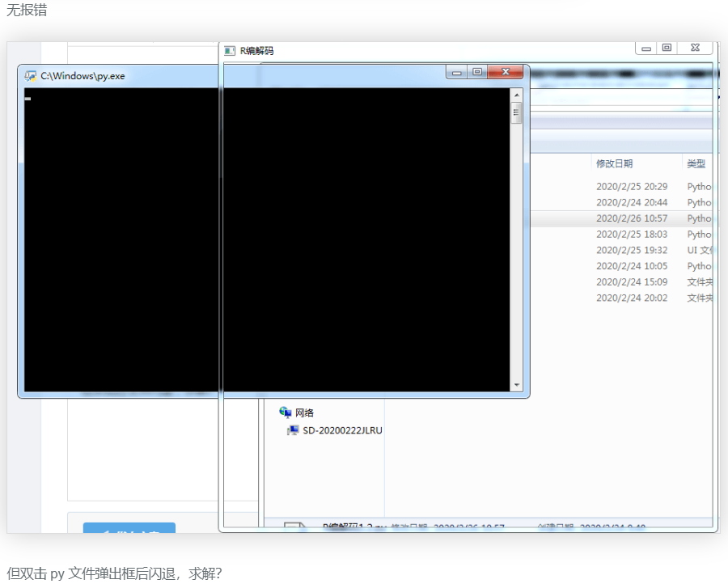Click the console vertical scrollbar thumb
This screenshot has width=728, height=588.
pyautogui.click(x=517, y=112)
